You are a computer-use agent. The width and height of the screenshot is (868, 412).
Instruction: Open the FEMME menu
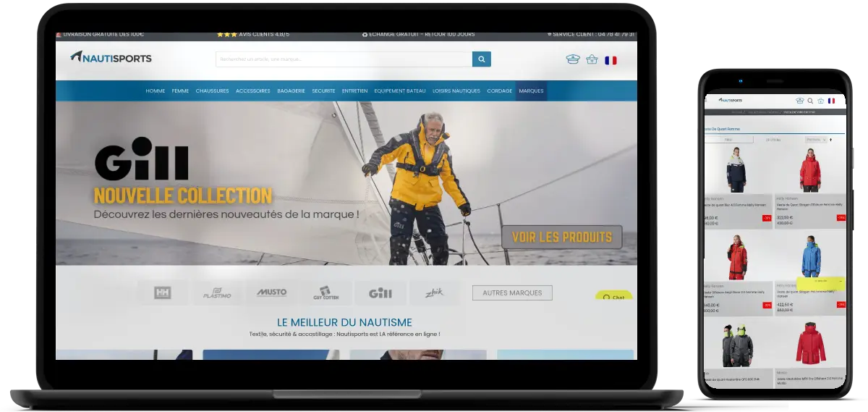(x=180, y=91)
